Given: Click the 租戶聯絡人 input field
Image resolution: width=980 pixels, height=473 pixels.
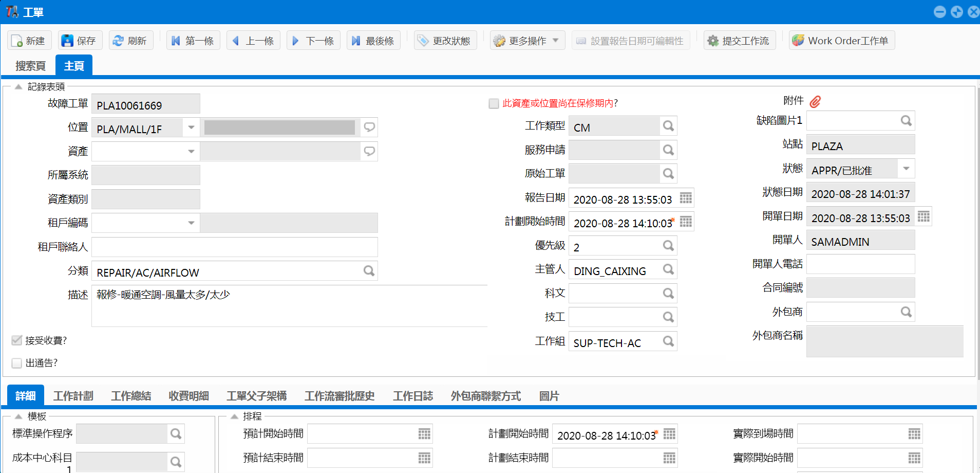Looking at the screenshot, I should click(x=235, y=247).
